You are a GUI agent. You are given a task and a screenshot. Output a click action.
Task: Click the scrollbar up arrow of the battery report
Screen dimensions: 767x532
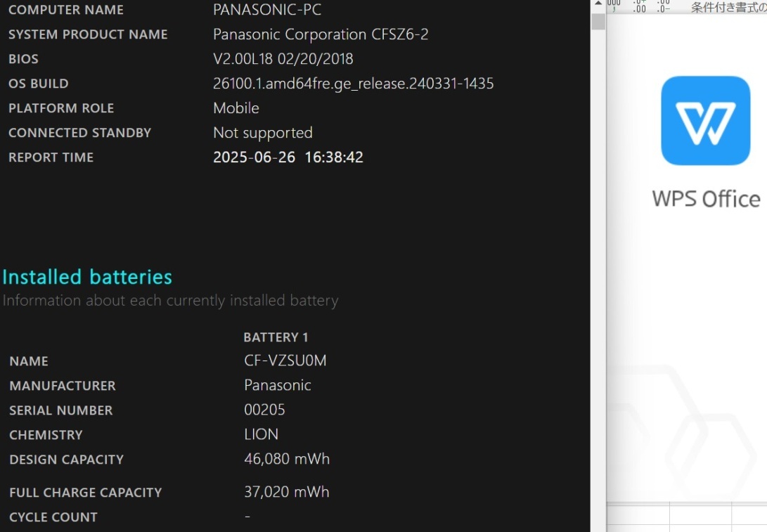[x=598, y=4]
